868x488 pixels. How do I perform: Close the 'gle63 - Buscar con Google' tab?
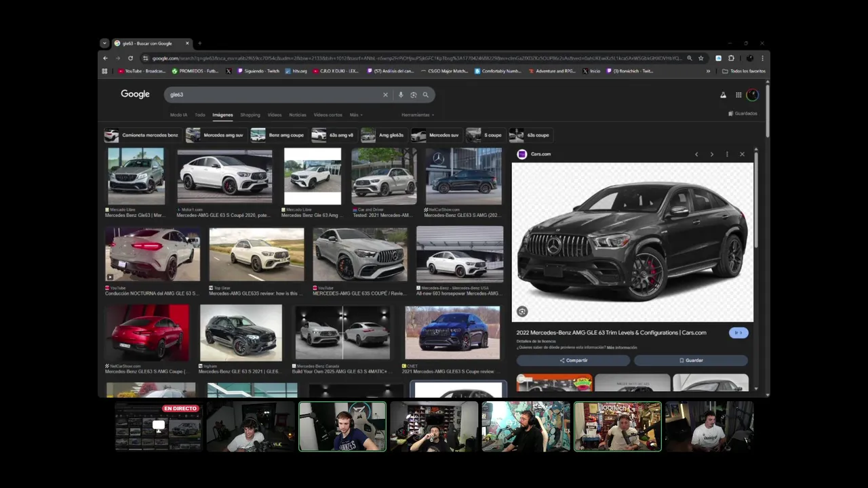pos(187,43)
